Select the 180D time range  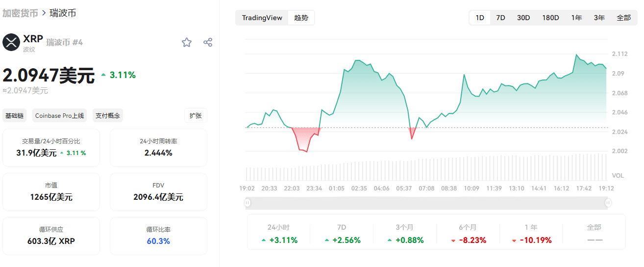(x=550, y=18)
